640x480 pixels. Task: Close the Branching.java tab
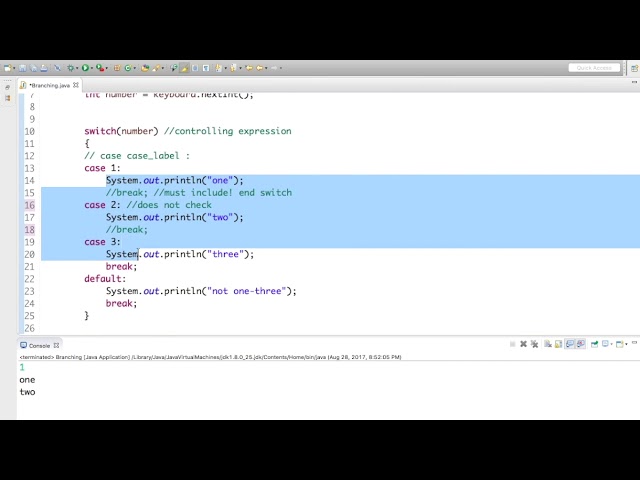click(76, 85)
